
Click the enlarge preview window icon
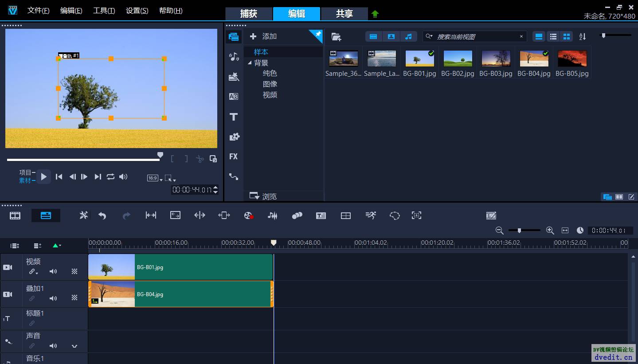(x=213, y=159)
